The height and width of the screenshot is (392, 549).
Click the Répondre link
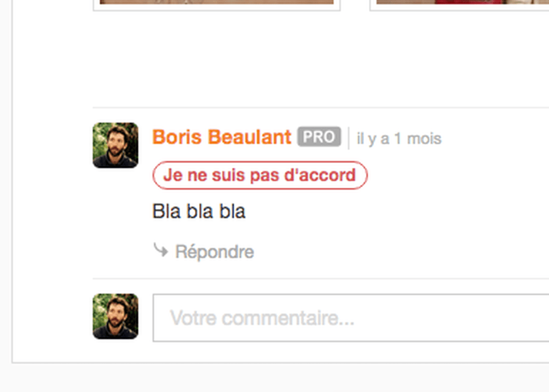(214, 252)
